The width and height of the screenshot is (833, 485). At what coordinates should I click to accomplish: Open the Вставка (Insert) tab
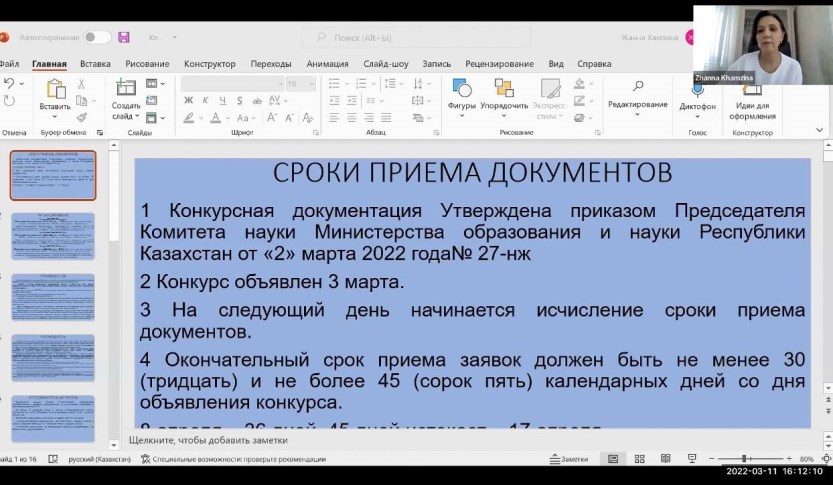click(x=95, y=63)
